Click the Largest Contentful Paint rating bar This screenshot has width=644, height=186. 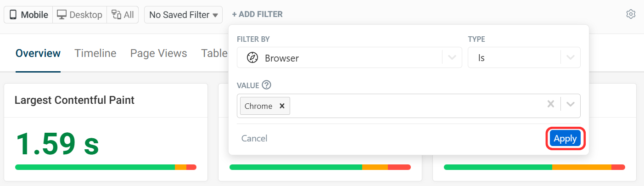pos(106,167)
